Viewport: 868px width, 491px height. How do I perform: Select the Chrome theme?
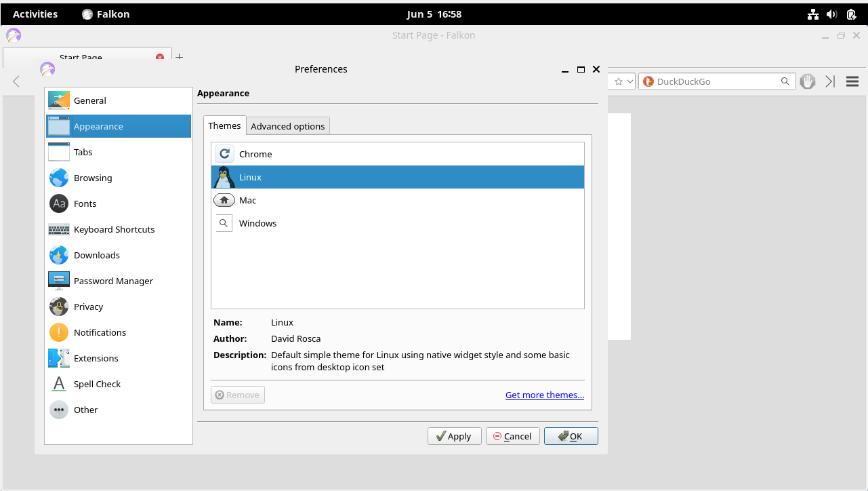255,154
